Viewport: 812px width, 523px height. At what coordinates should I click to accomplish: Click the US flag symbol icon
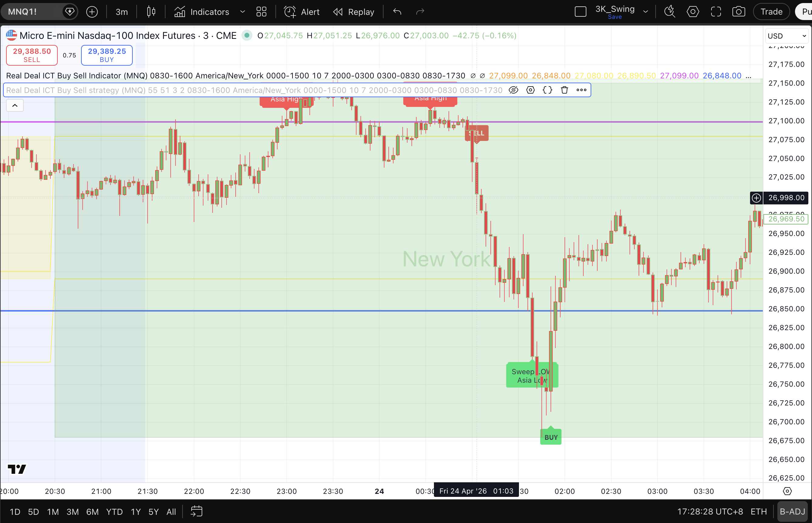pos(12,35)
